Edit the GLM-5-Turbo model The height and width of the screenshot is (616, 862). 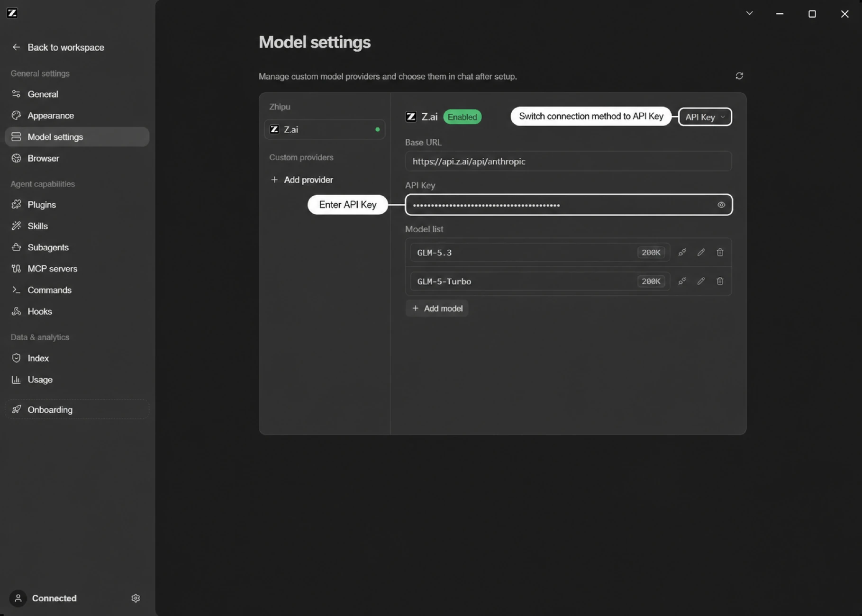[x=701, y=281]
